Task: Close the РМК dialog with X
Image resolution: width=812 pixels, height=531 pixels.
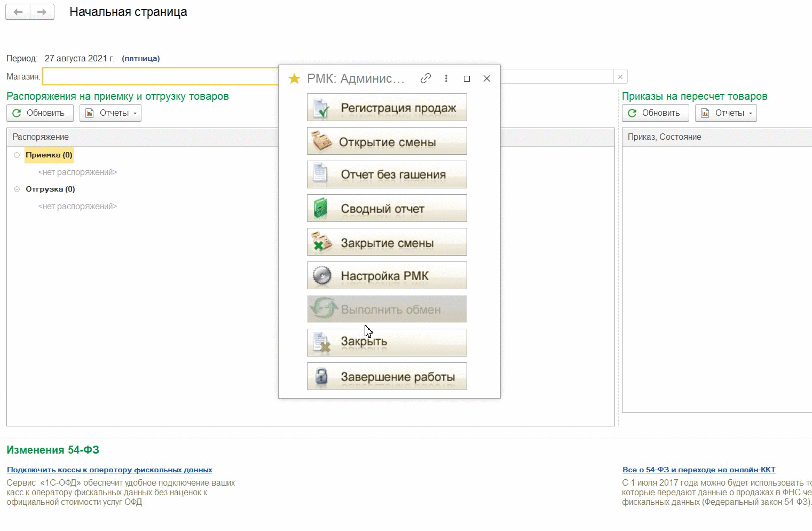Action: click(x=487, y=78)
